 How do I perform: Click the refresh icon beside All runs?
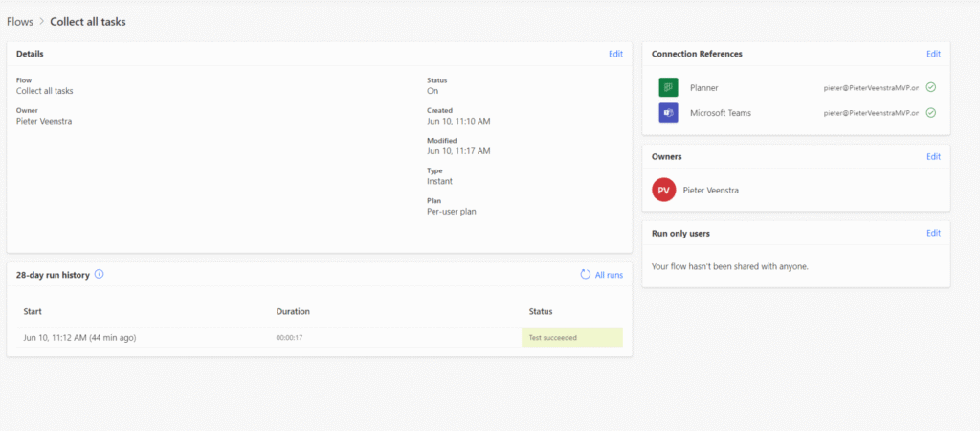(585, 275)
